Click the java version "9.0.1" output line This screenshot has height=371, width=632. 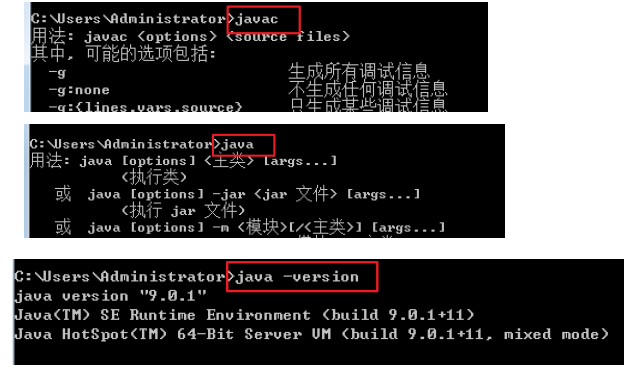pyautogui.click(x=110, y=296)
